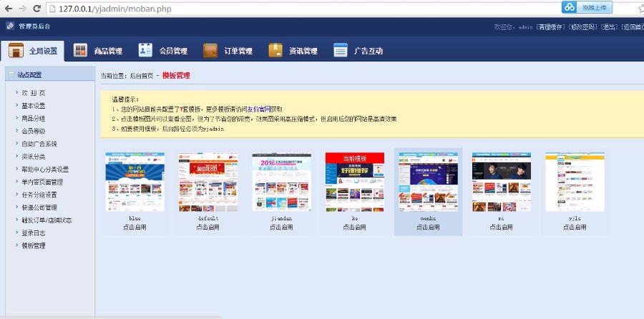The image size is (644, 319).
Task: Click the browser forward arrow
Action: [22, 8]
